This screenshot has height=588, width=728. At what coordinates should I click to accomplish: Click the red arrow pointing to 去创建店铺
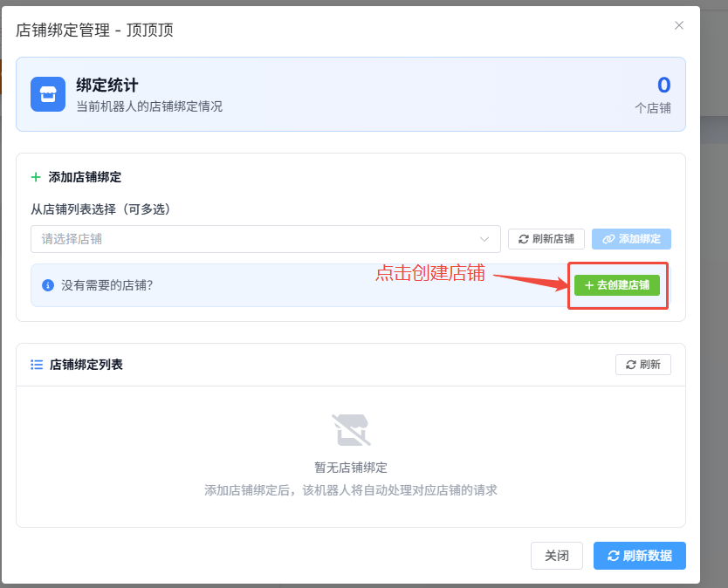click(528, 280)
